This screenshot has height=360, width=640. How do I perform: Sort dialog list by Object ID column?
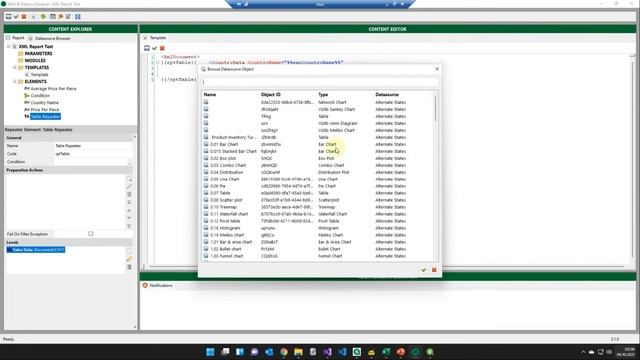(271, 94)
